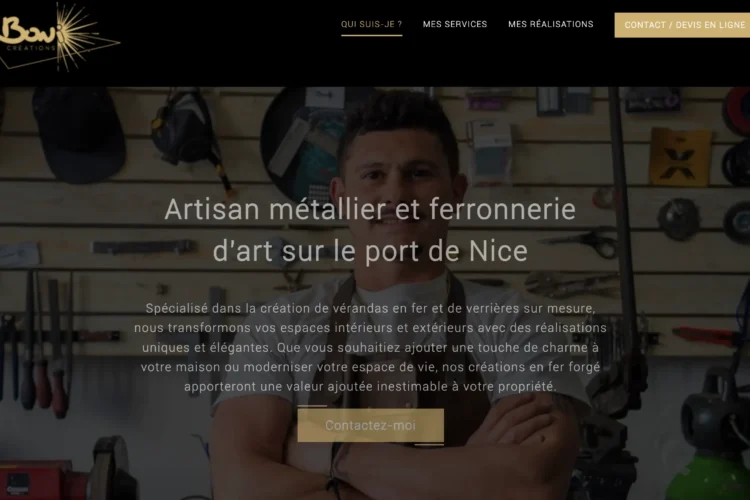Click the scissors hanging on the wall
This screenshot has width=750, height=500.
click(x=589, y=241)
